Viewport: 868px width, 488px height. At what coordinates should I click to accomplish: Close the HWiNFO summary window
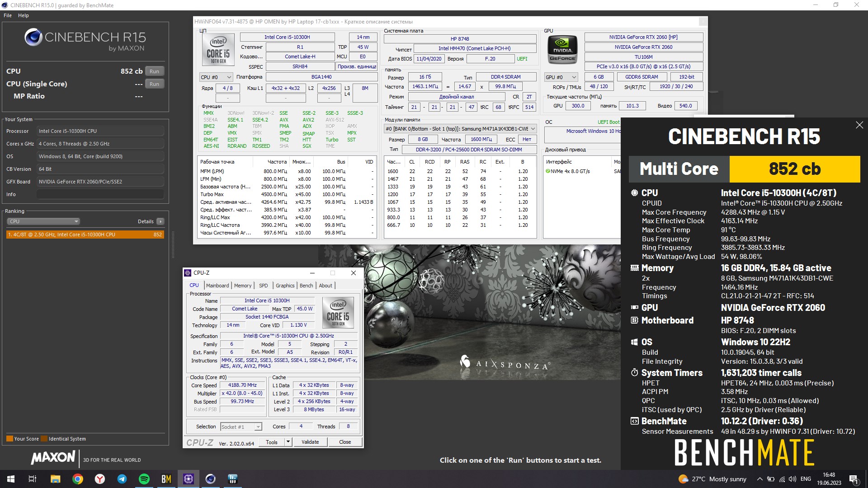tap(703, 21)
